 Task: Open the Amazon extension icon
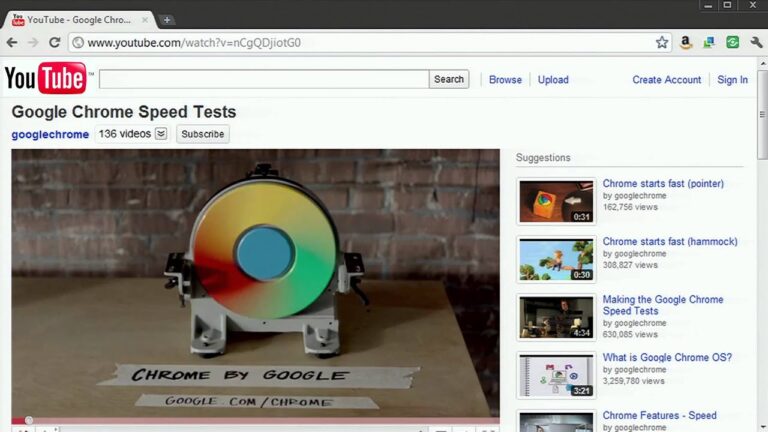pos(686,43)
